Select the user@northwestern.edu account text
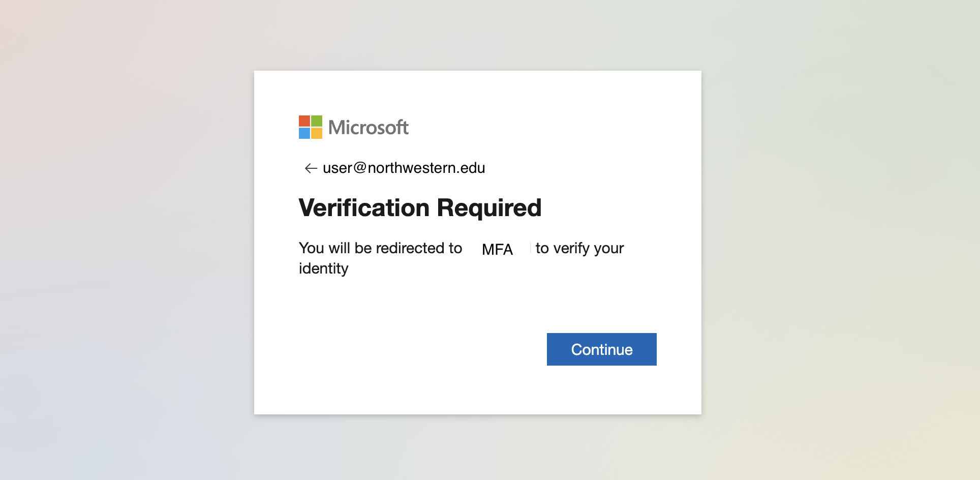The width and height of the screenshot is (980, 480). tap(404, 168)
